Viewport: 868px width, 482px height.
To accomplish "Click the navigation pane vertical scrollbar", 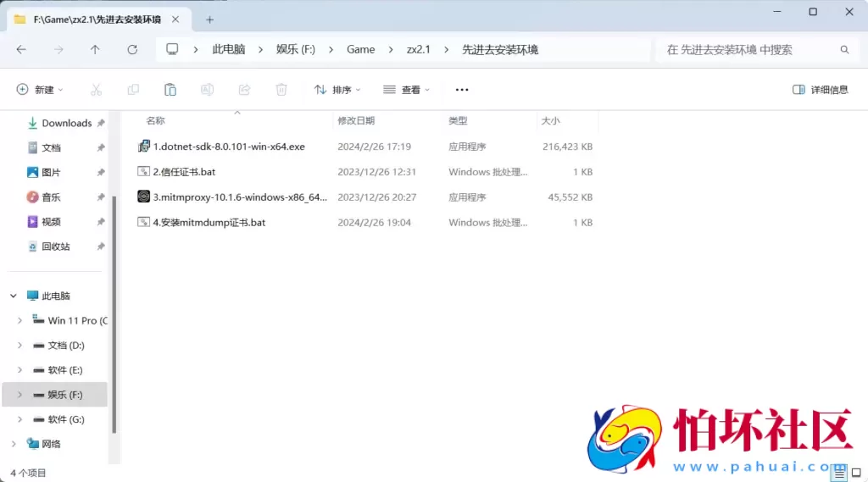I will pos(114,314).
